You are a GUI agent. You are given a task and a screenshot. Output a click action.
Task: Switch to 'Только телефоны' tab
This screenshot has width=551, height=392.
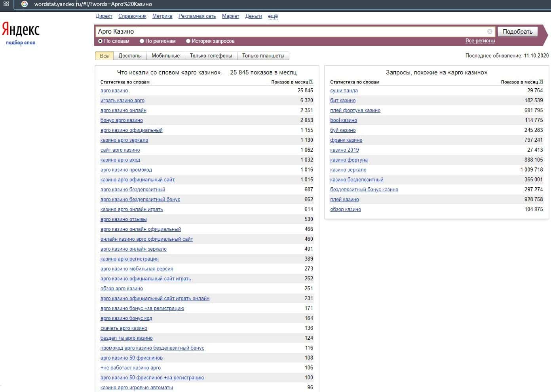pos(211,56)
